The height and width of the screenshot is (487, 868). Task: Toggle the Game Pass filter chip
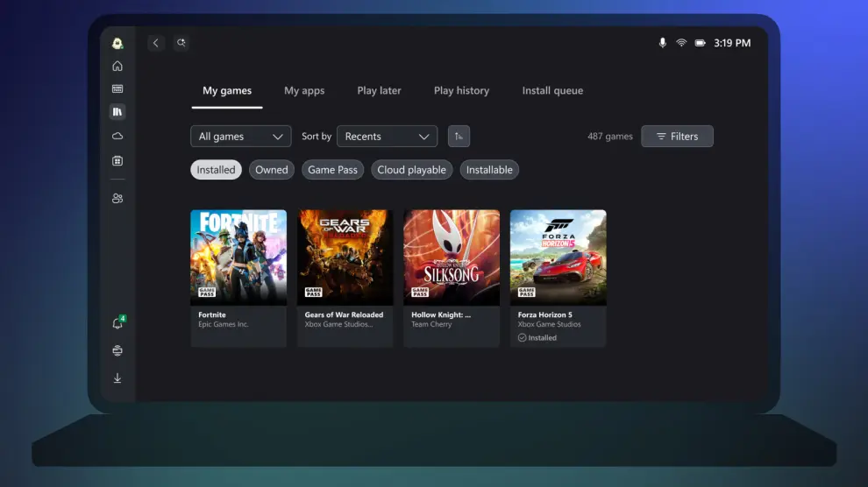pyautogui.click(x=332, y=170)
